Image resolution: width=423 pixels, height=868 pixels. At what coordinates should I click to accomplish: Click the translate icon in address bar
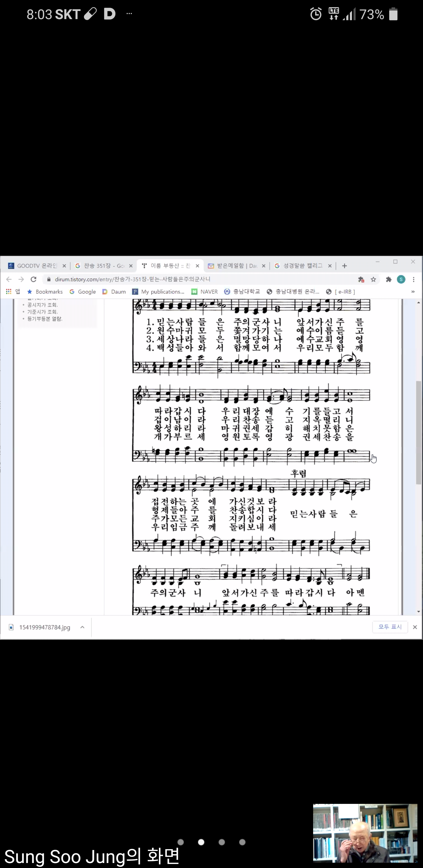point(361,279)
